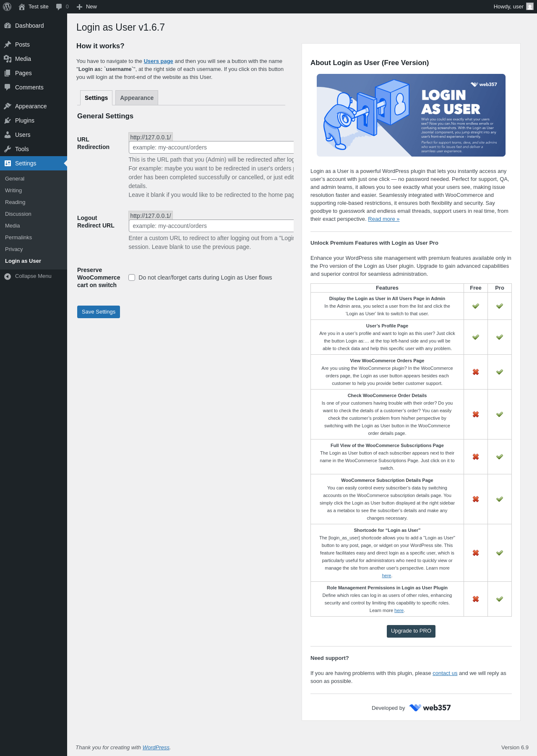Open the Writing settings submenu item
This screenshot has width=537, height=756.
point(13,191)
